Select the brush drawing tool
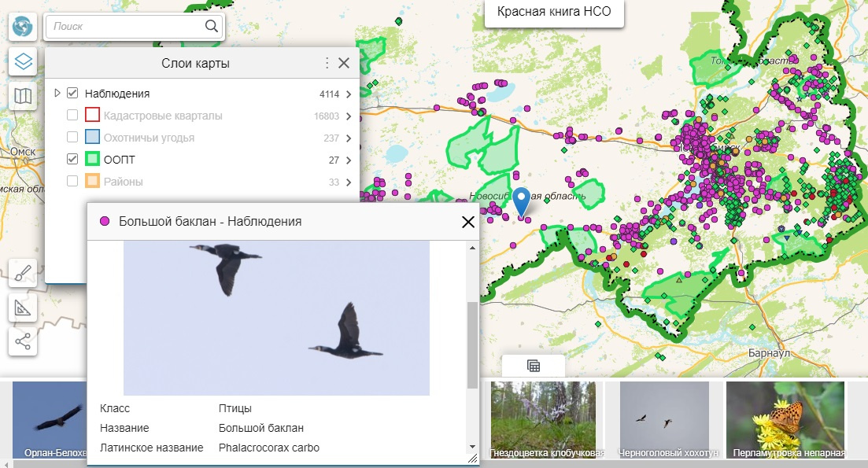Image resolution: width=868 pixels, height=468 pixels. coord(23,273)
